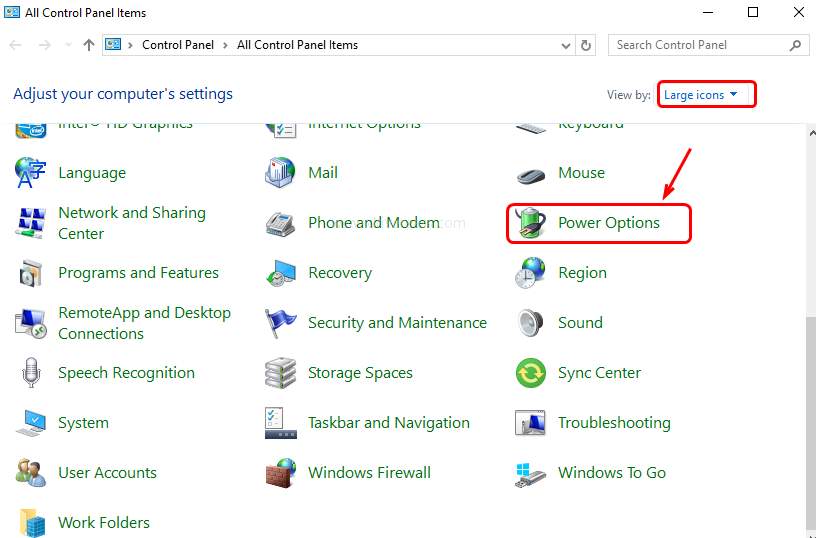Image resolution: width=816 pixels, height=538 pixels.
Task: Click the Sound speaker icon
Action: click(x=530, y=323)
